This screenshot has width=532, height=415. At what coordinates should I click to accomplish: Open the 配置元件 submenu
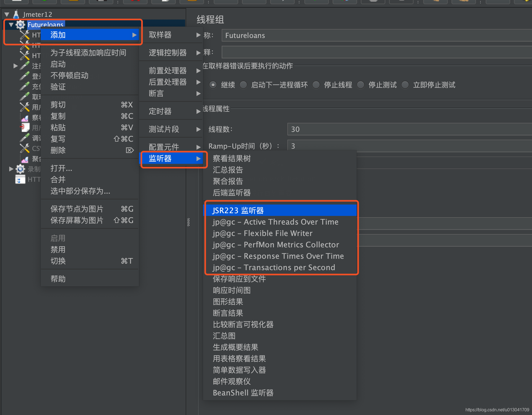click(x=171, y=147)
